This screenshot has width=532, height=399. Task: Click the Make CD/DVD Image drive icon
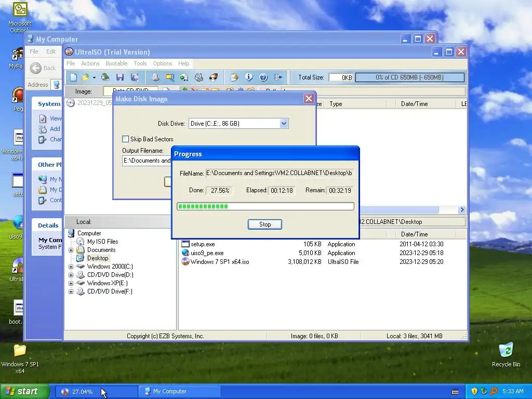(155, 77)
